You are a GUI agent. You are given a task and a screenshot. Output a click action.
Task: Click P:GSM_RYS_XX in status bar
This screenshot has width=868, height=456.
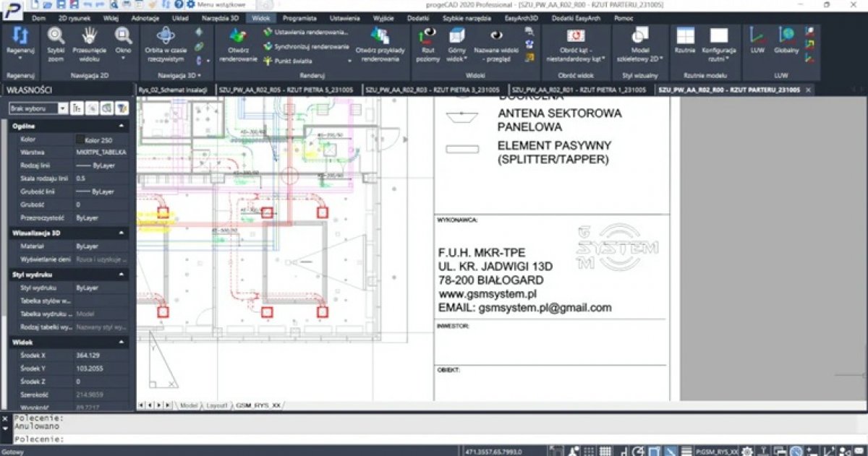(718, 451)
